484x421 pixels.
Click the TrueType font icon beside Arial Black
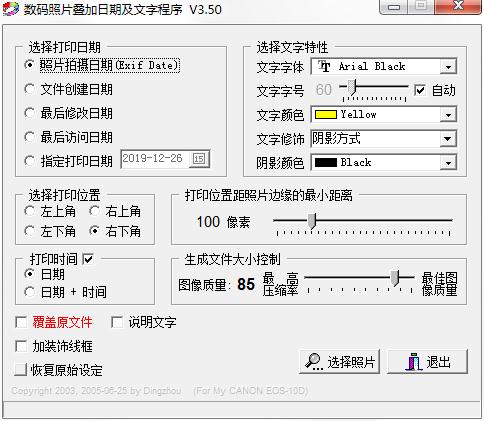[x=324, y=66]
